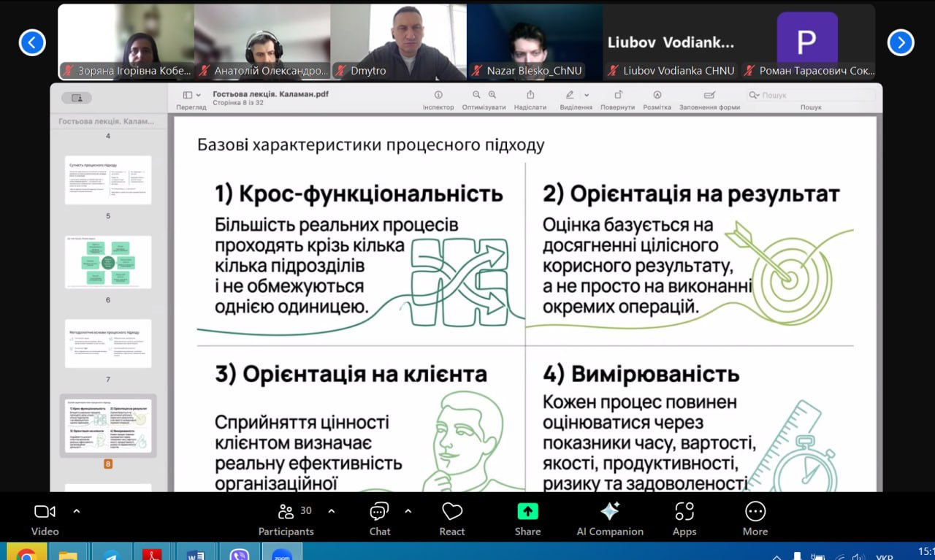Expand the video options arrow next to Video

[77, 511]
